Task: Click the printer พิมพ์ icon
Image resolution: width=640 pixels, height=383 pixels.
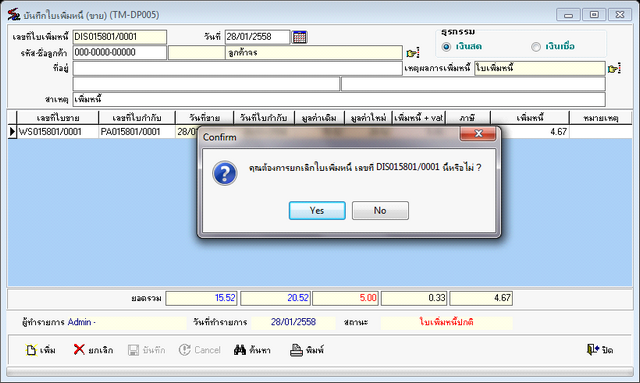Action: coord(296,350)
